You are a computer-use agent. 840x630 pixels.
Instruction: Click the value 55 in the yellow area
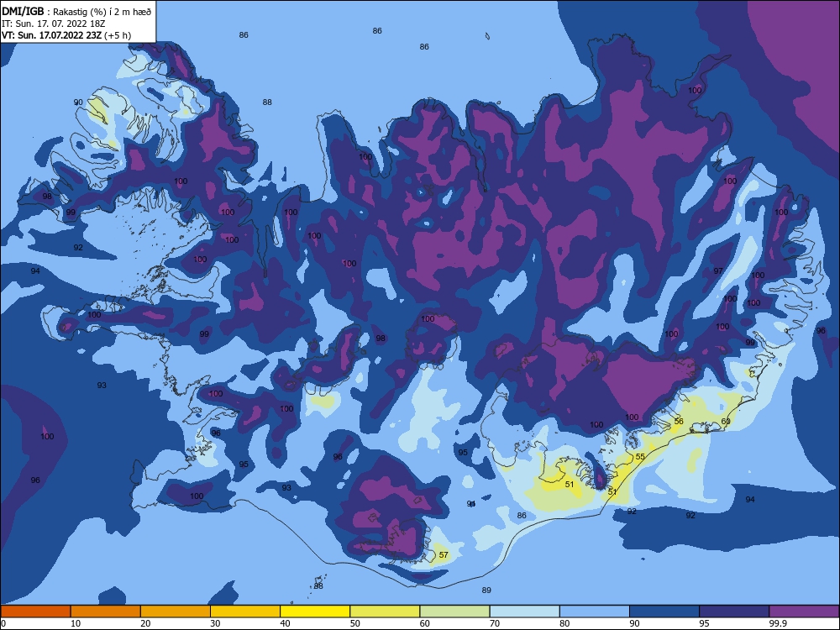pyautogui.click(x=640, y=456)
